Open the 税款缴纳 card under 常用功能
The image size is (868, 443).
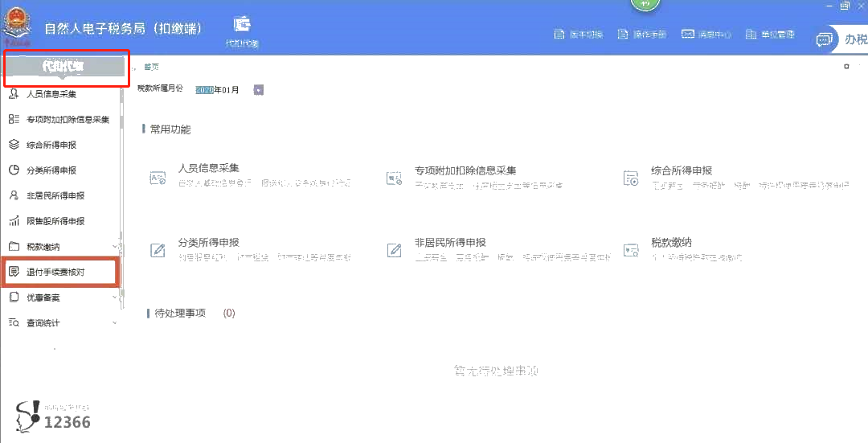pos(682,249)
